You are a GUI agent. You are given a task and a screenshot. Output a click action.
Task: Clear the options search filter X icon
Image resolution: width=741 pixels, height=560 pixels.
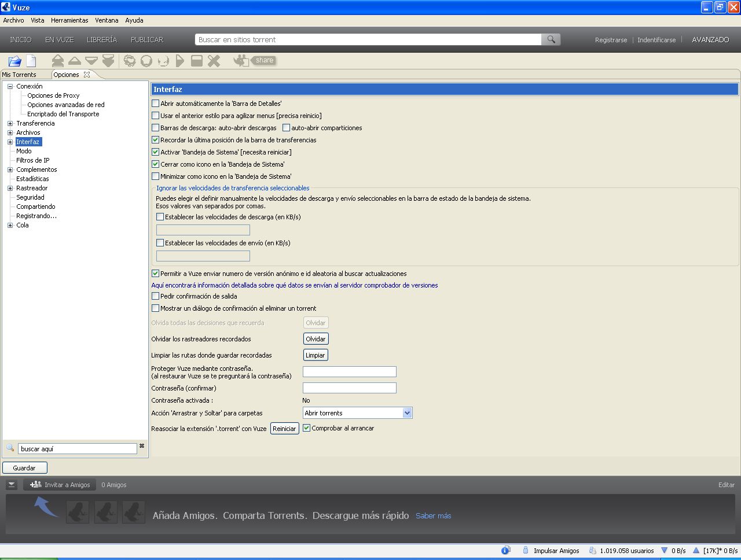click(142, 446)
